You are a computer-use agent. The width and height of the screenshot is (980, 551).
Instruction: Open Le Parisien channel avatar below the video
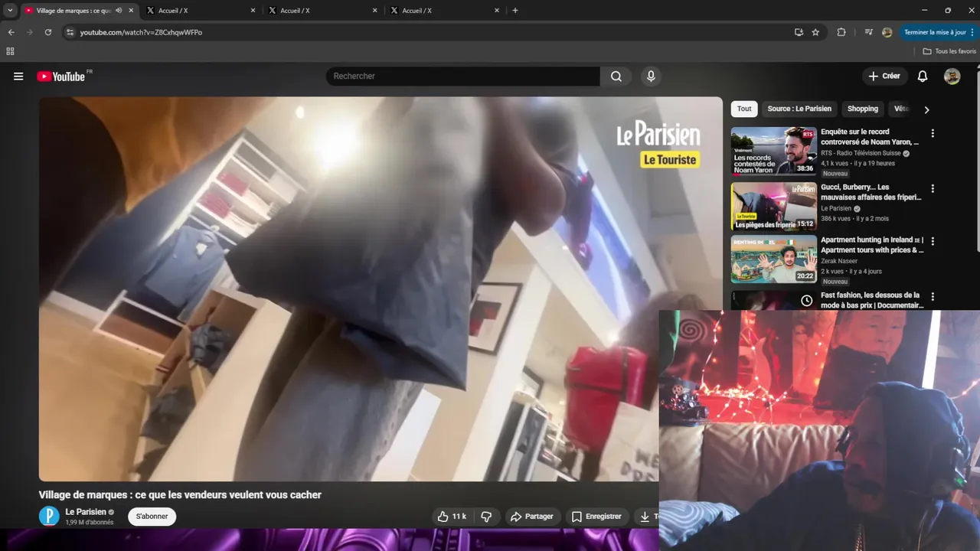coord(49,517)
